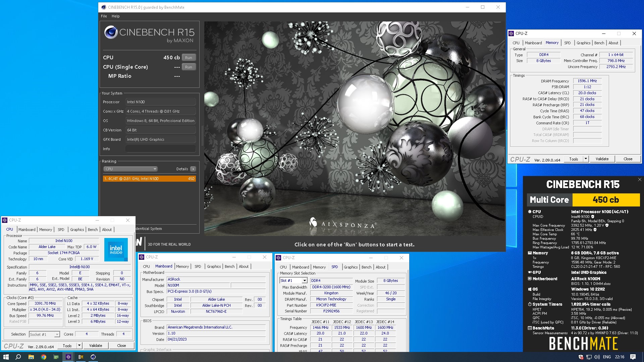Click Validate in CPU-Z Memory window
The width and height of the screenshot is (644, 362).
[602, 159]
